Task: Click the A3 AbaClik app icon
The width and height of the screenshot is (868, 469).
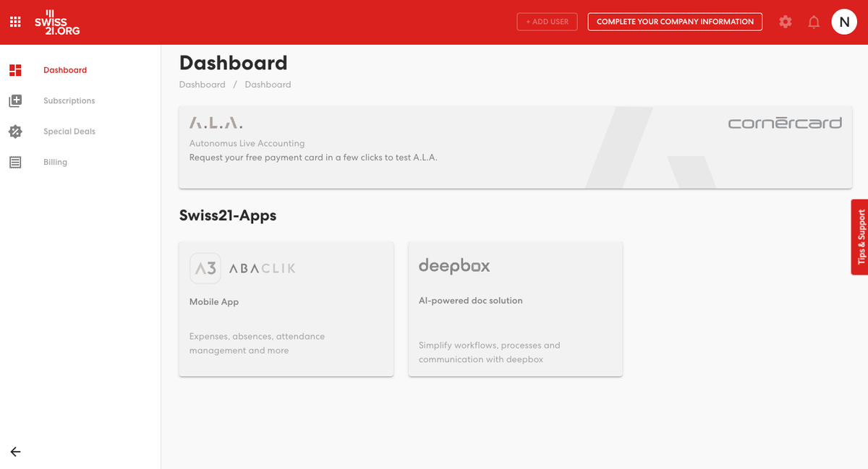Action: [x=205, y=268]
